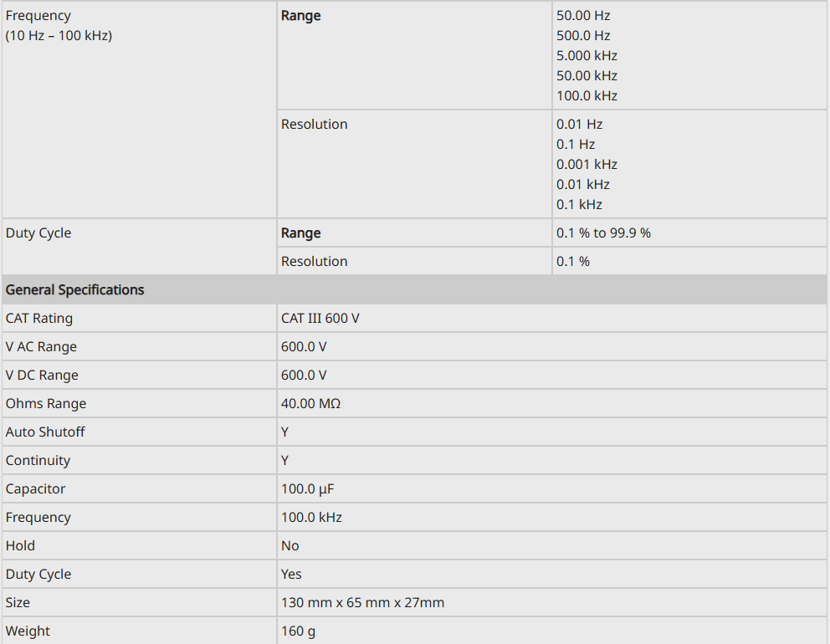830x644 pixels.
Task: Select the Size row label
Action: 18,603
